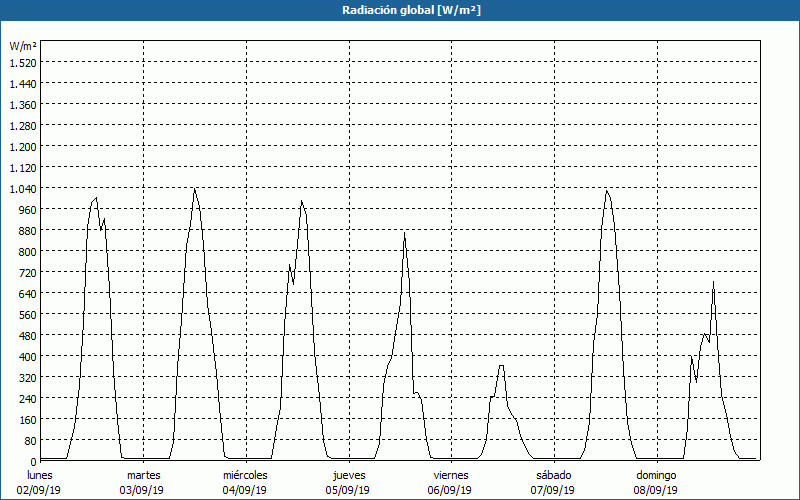The width and height of the screenshot is (800, 500).
Task: Click the 480 y-axis value
Action: tap(28, 336)
